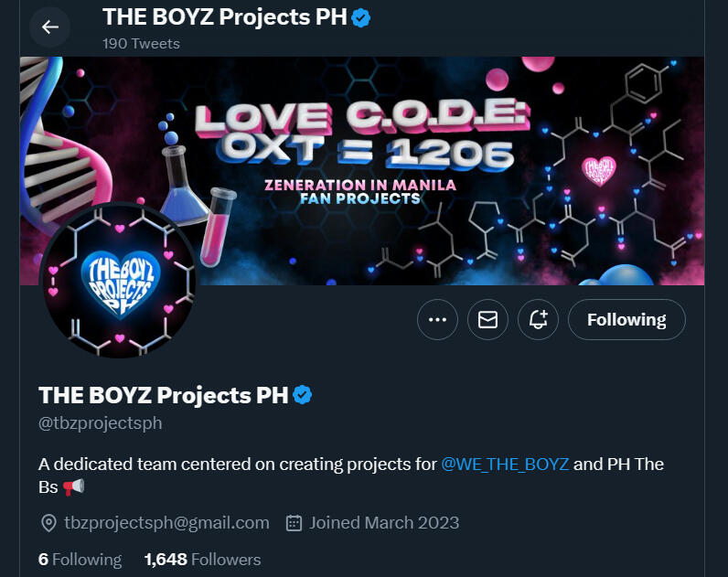This screenshot has height=577, width=728.
Task: Click the Joined March 2023 text
Action: (x=384, y=523)
